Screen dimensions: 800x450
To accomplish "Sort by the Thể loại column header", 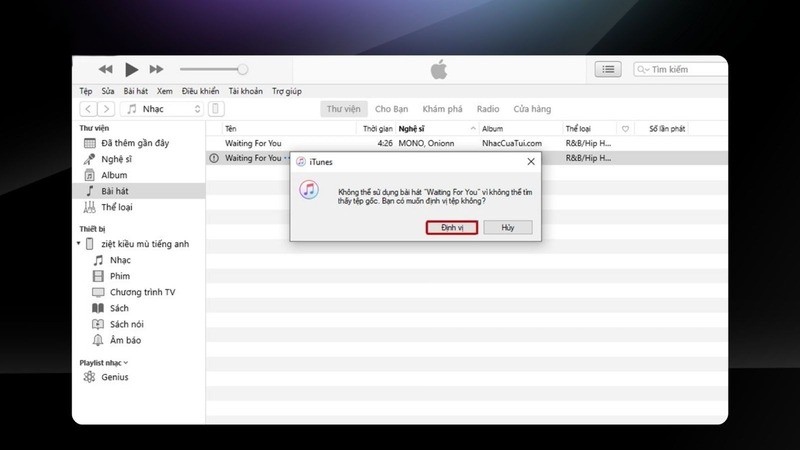I will tap(589, 129).
